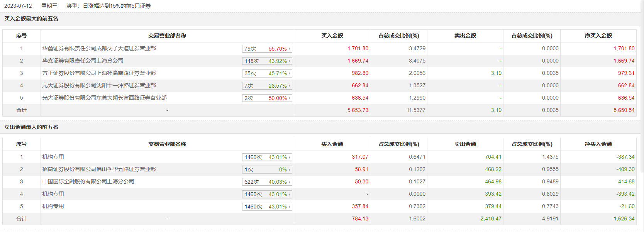Click the arrow beside 79次 55.70%
Viewport: 644px width, 232px height.
click(289, 49)
